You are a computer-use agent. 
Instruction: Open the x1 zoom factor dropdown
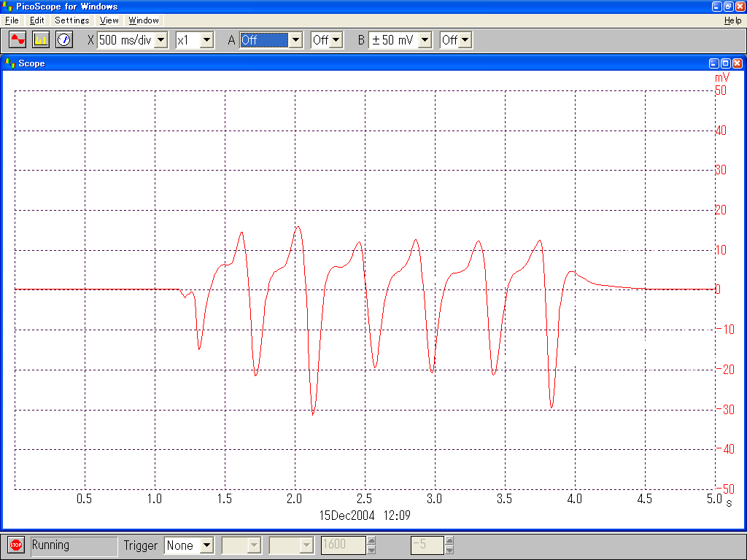206,40
